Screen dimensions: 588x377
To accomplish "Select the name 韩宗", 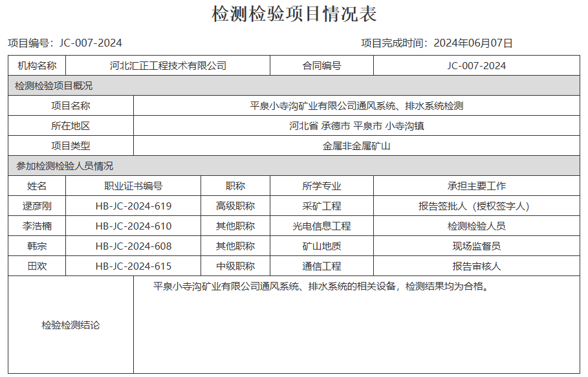I will (37, 246).
